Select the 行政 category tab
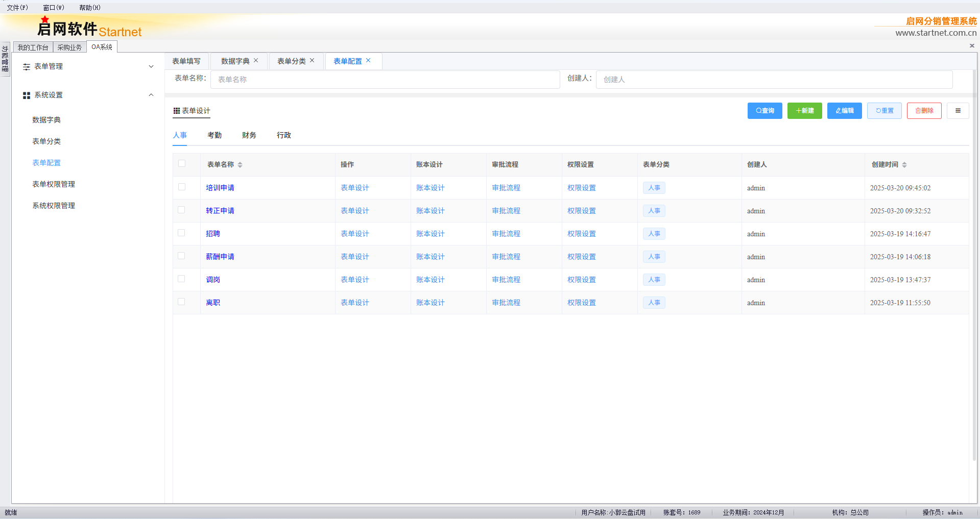 [284, 135]
